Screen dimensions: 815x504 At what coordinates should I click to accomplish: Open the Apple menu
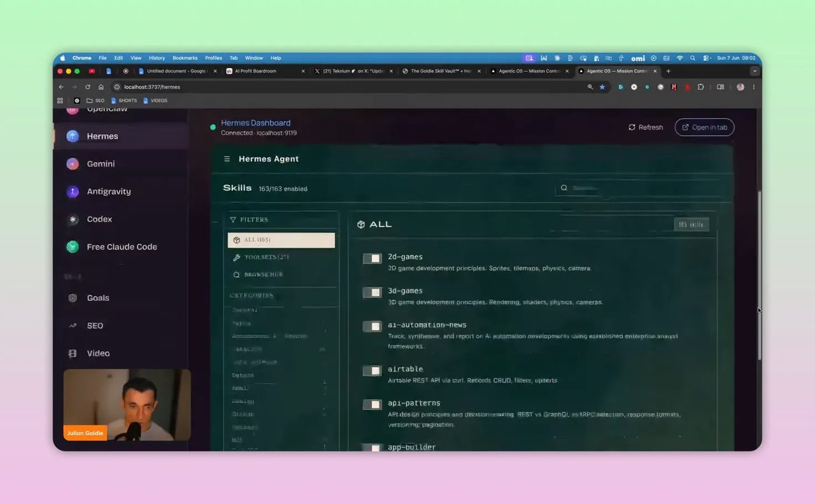click(x=62, y=58)
